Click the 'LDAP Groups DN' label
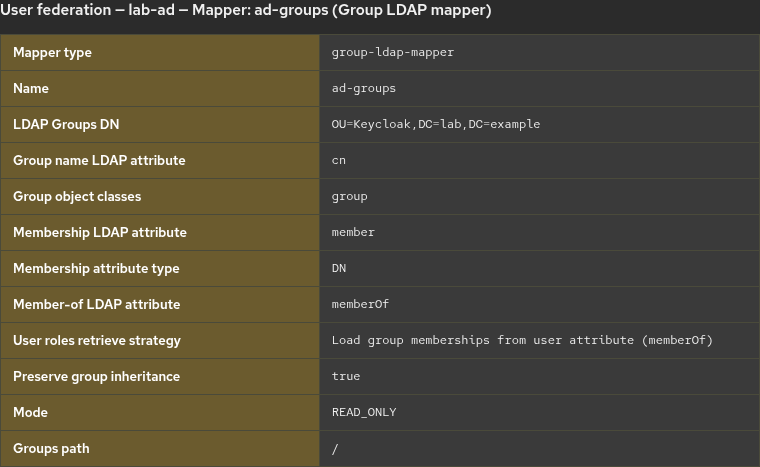The width and height of the screenshot is (760, 467). coord(66,125)
